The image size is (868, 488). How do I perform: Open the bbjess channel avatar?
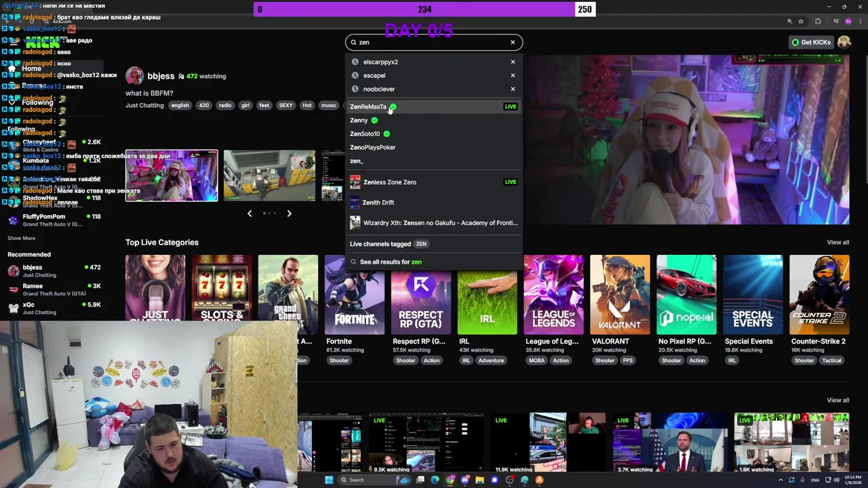[134, 76]
